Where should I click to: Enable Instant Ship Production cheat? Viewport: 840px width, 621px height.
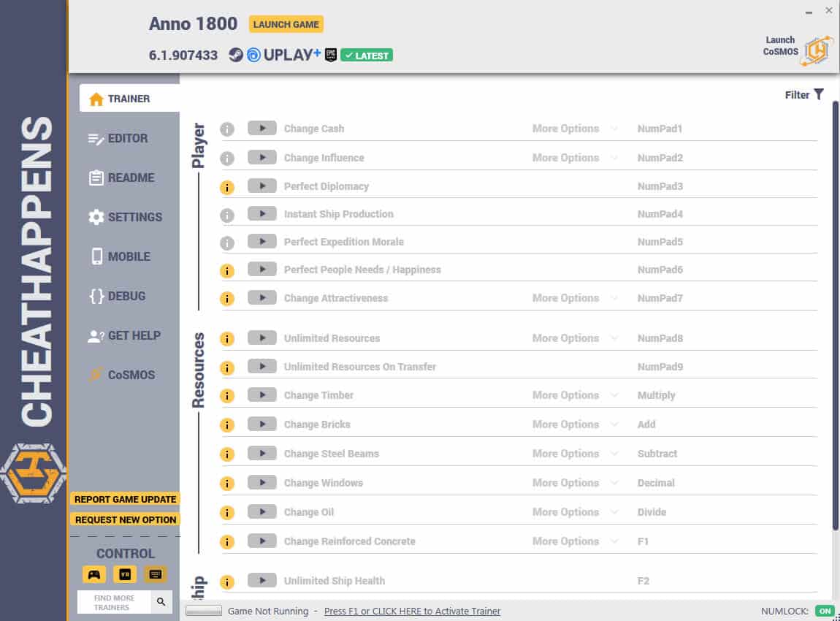[262, 214]
